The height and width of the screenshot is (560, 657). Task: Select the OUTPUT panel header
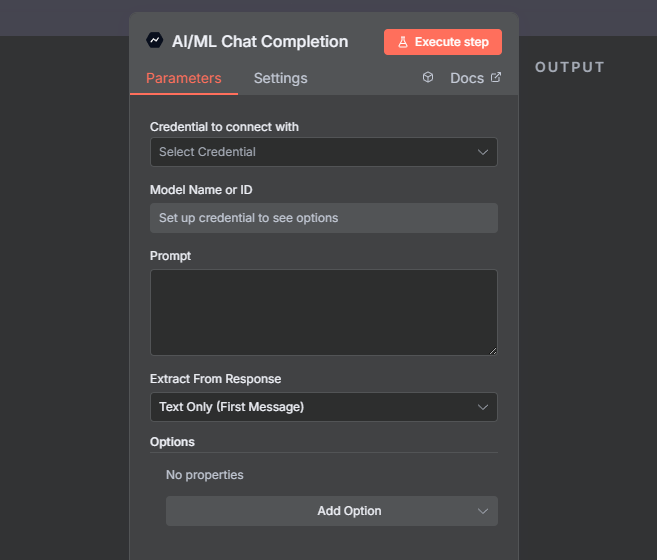[570, 67]
